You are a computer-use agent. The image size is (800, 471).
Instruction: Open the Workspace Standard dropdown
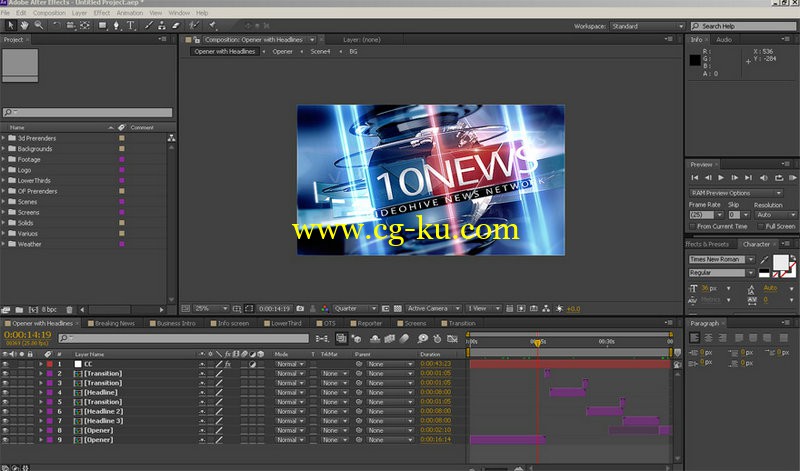[647, 27]
